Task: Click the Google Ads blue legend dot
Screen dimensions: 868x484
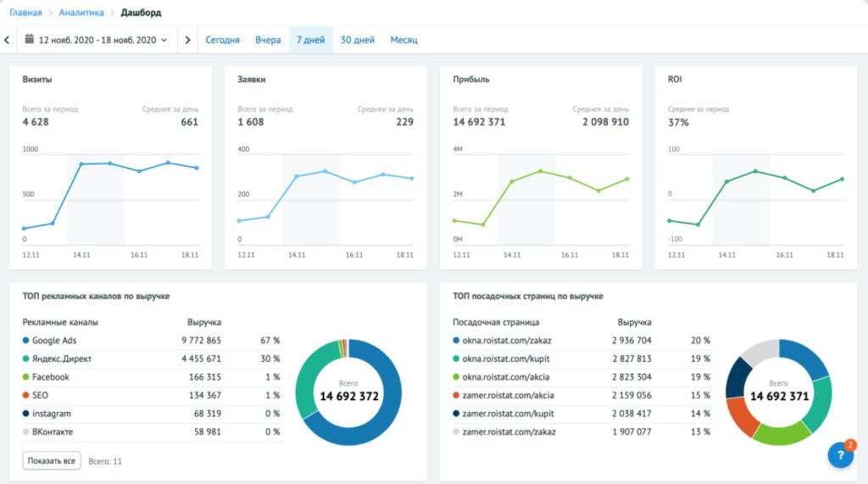Action: [x=25, y=341]
